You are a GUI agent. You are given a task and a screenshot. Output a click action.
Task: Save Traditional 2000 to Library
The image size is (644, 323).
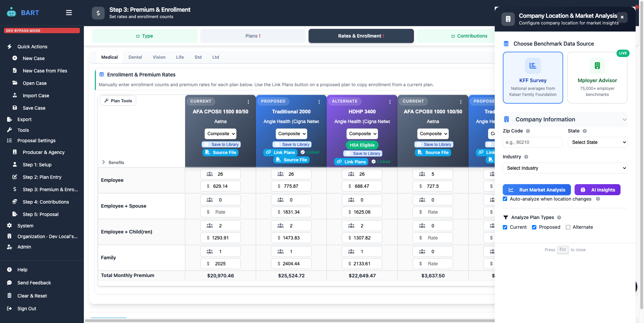[292, 144]
